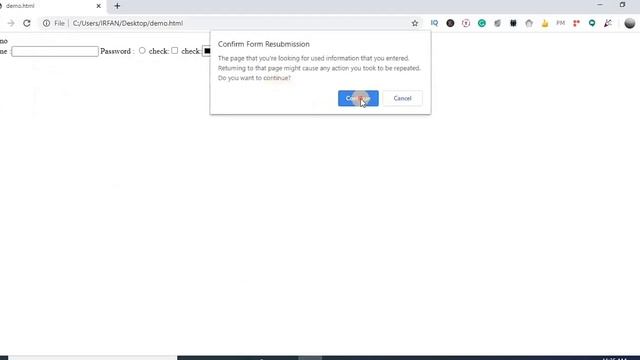Open the pink circular extension icon
This screenshot has width=640, height=360.
tap(466, 23)
